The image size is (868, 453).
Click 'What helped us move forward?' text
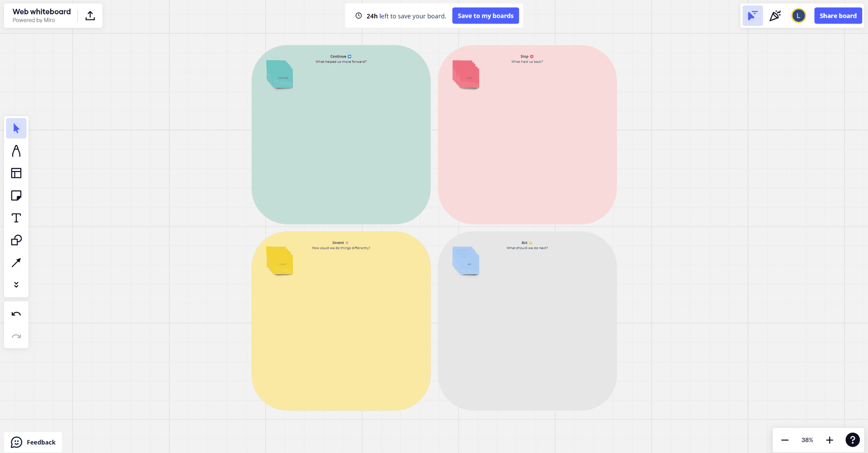[341, 62]
